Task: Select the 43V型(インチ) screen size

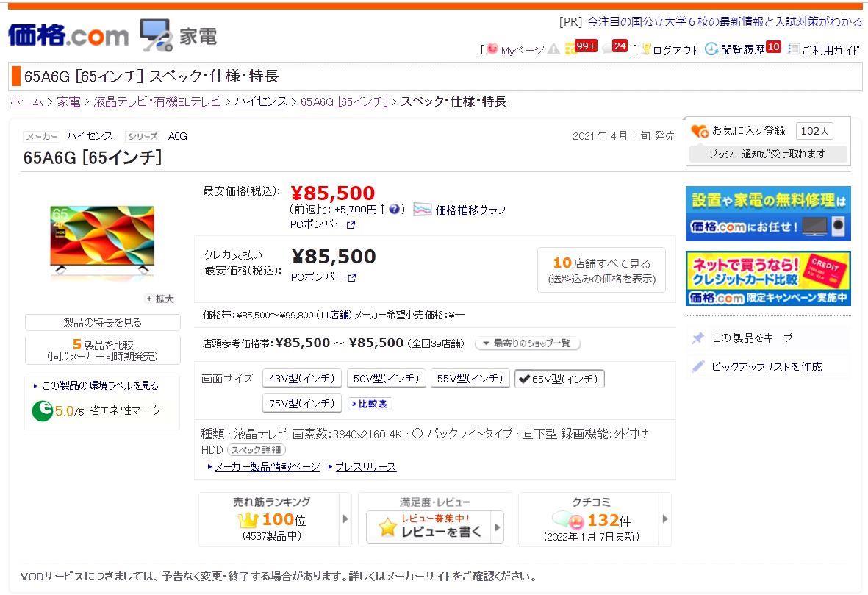Action: [301, 378]
